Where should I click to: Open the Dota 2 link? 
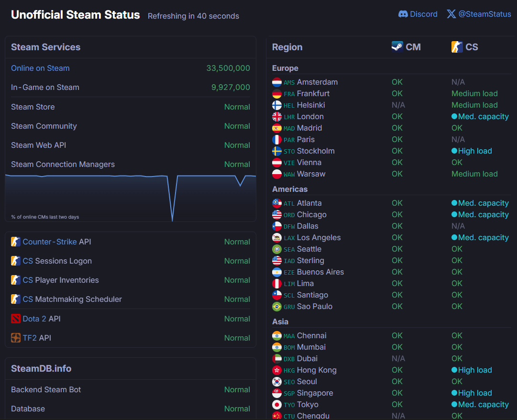34,319
